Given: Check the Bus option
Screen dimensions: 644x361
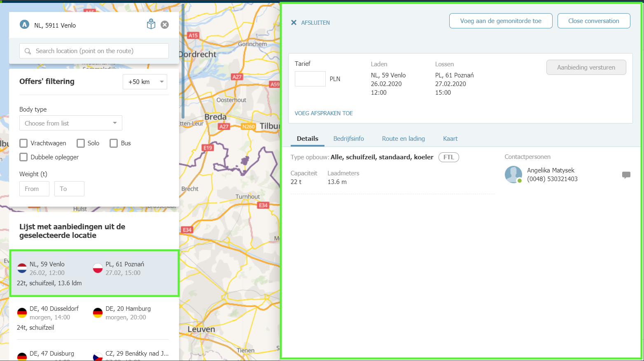Looking at the screenshot, I should coord(114,143).
